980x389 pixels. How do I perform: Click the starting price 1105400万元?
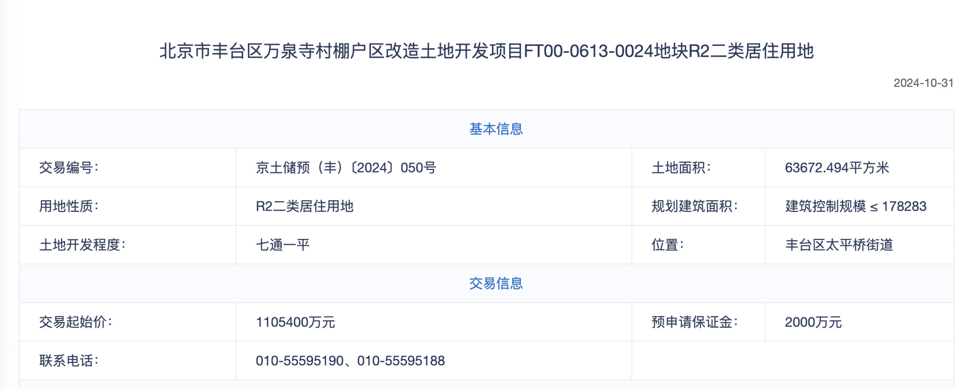point(295,322)
